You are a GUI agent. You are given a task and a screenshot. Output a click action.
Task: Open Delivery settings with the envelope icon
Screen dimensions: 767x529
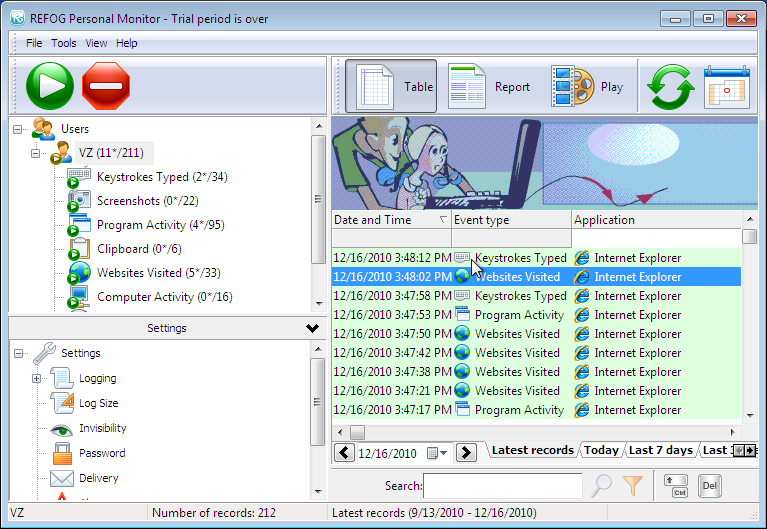pyautogui.click(x=62, y=478)
